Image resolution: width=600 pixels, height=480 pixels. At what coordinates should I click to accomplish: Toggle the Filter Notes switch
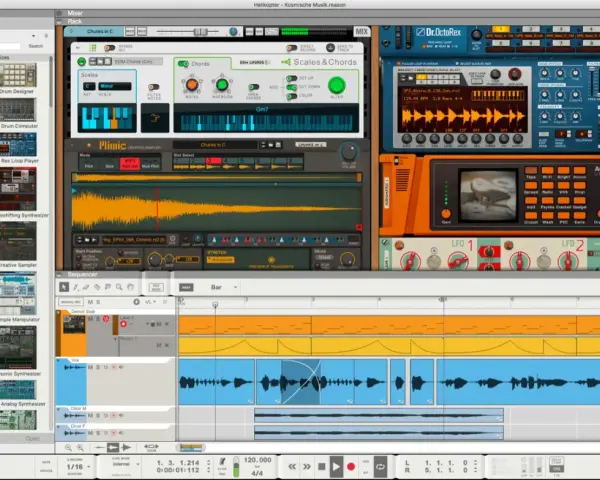[x=153, y=87]
